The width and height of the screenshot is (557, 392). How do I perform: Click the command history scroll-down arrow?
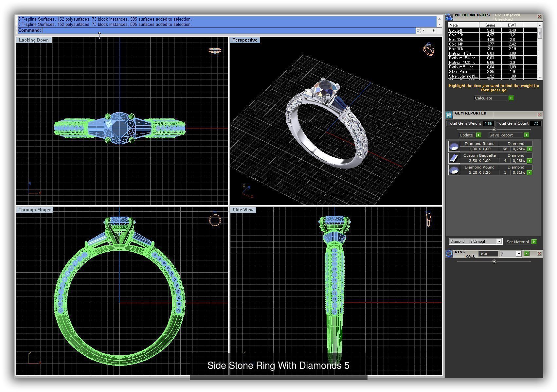coord(440,25)
